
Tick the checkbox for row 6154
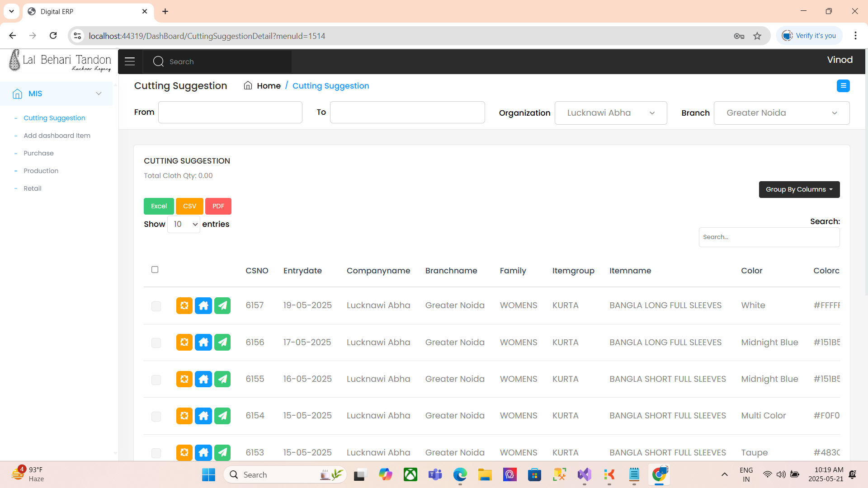click(x=156, y=416)
